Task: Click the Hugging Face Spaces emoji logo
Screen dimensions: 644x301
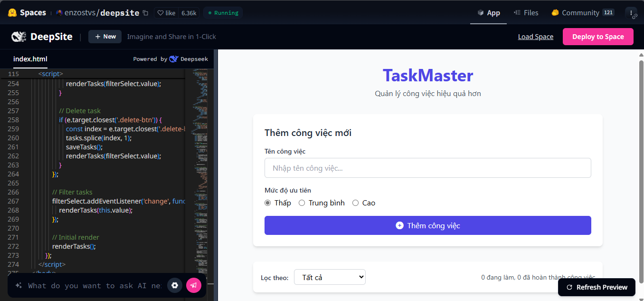Action: (12, 13)
